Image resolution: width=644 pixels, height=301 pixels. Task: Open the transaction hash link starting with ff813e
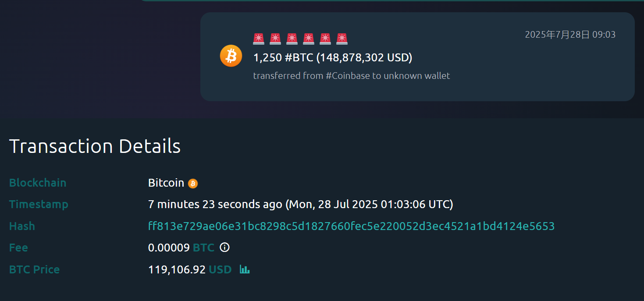tap(351, 226)
